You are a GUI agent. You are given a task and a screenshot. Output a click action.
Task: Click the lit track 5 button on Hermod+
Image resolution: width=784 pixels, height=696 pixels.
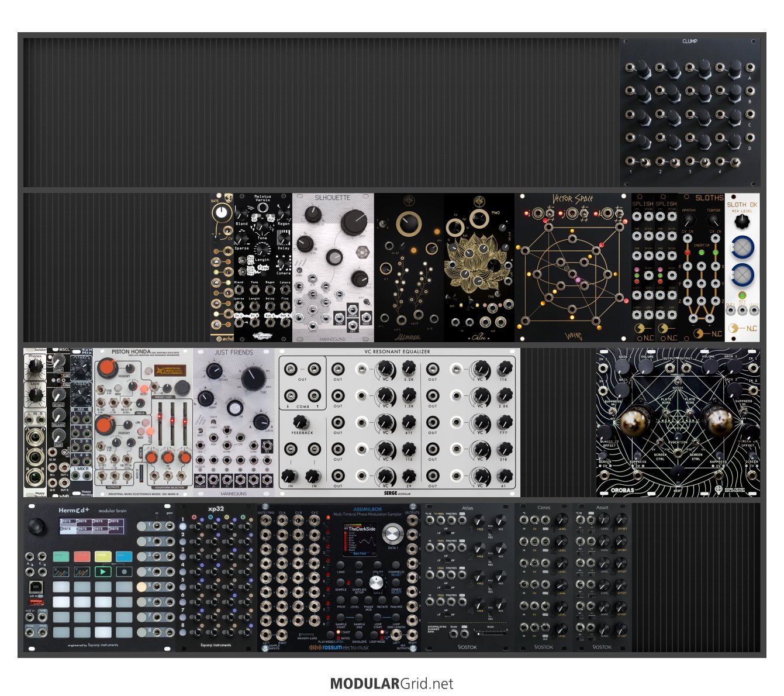point(141,586)
